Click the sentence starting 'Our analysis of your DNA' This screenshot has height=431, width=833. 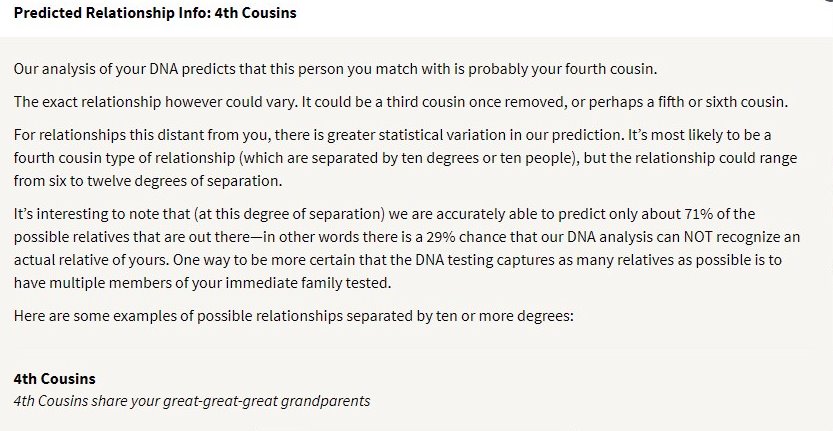pyautogui.click(x=335, y=69)
